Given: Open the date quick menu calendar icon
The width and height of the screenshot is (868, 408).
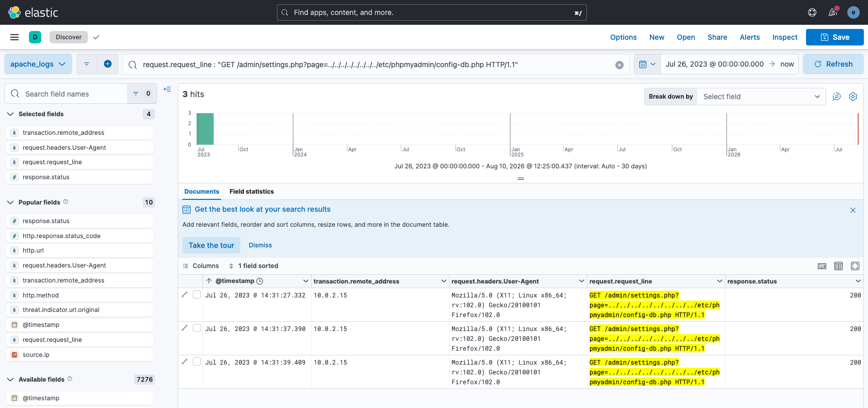Looking at the screenshot, I should pyautogui.click(x=647, y=64).
